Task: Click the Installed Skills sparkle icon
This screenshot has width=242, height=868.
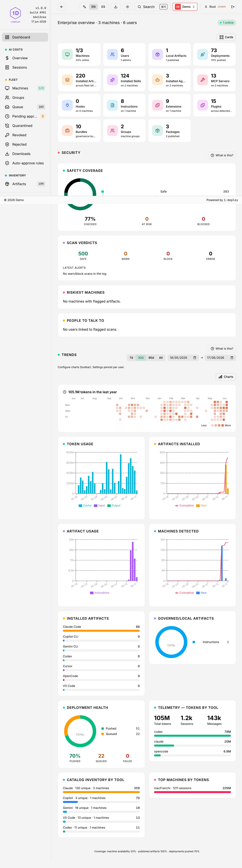Action: 112,80
